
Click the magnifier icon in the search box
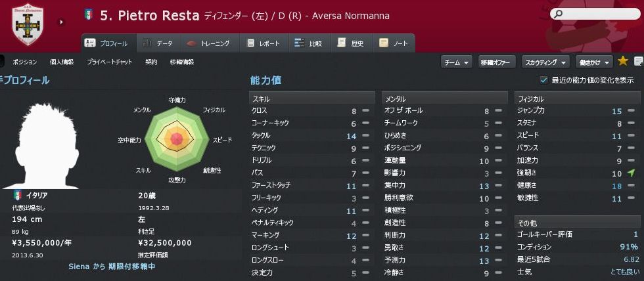point(559,13)
